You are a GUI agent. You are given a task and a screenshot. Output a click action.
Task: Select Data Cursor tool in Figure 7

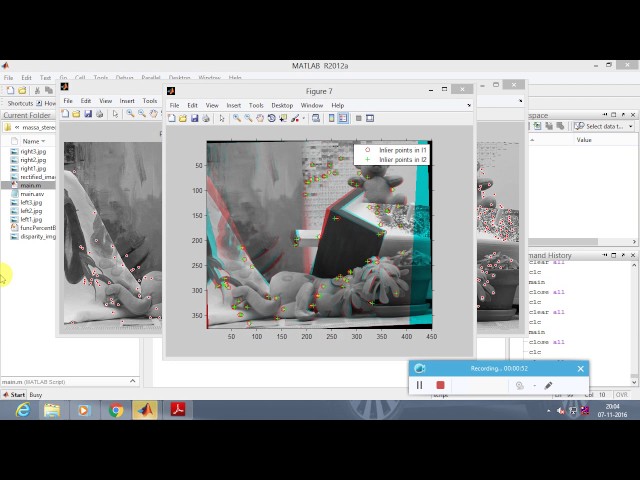283,118
